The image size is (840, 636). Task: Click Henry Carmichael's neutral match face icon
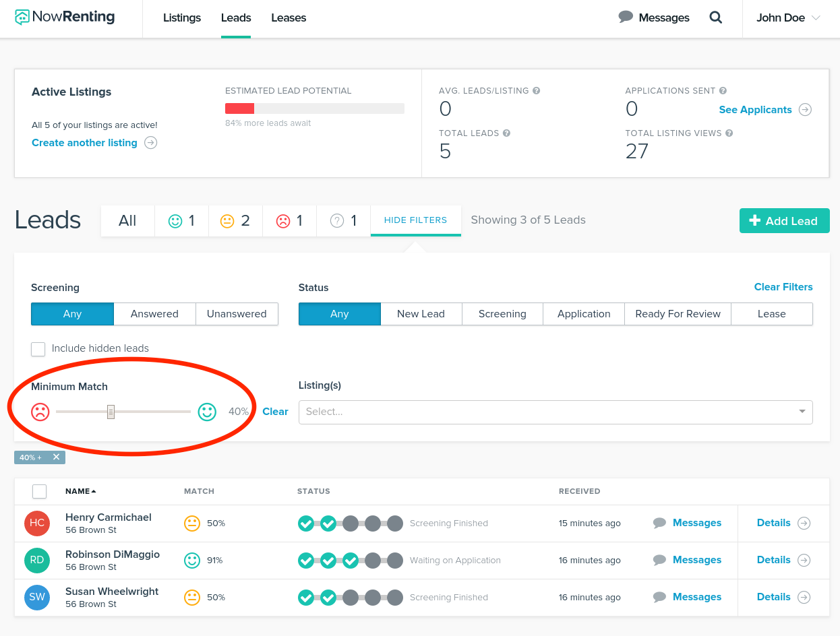[x=192, y=523]
